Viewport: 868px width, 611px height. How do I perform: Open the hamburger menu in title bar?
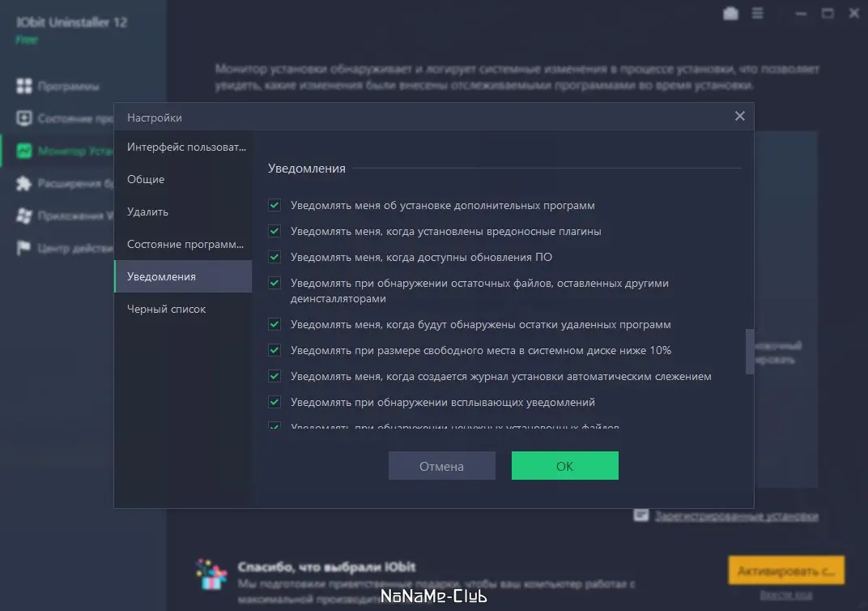pos(758,13)
